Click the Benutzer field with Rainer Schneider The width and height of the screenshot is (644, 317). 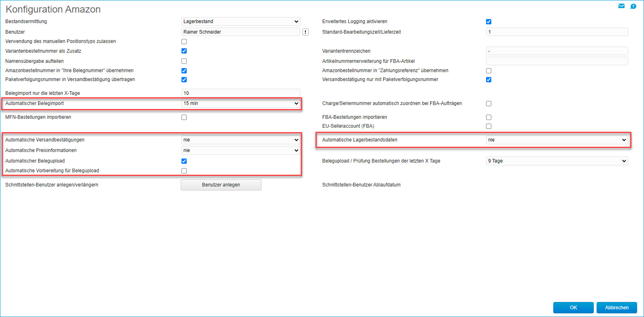coord(241,32)
